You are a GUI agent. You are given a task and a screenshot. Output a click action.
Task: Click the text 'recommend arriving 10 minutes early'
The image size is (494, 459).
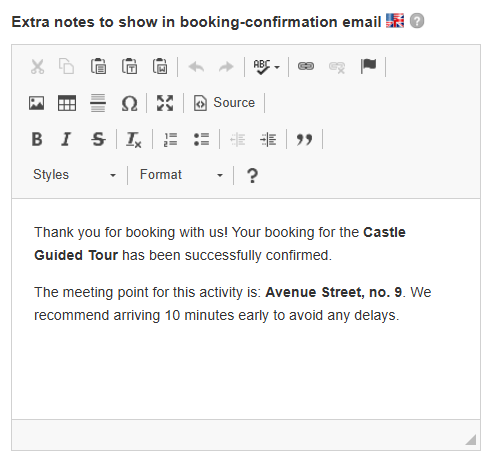click(151, 315)
